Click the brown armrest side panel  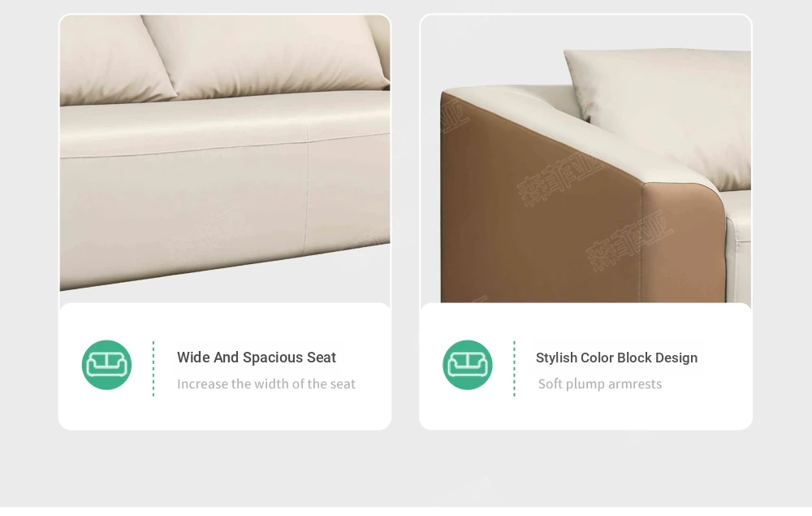(x=538, y=207)
